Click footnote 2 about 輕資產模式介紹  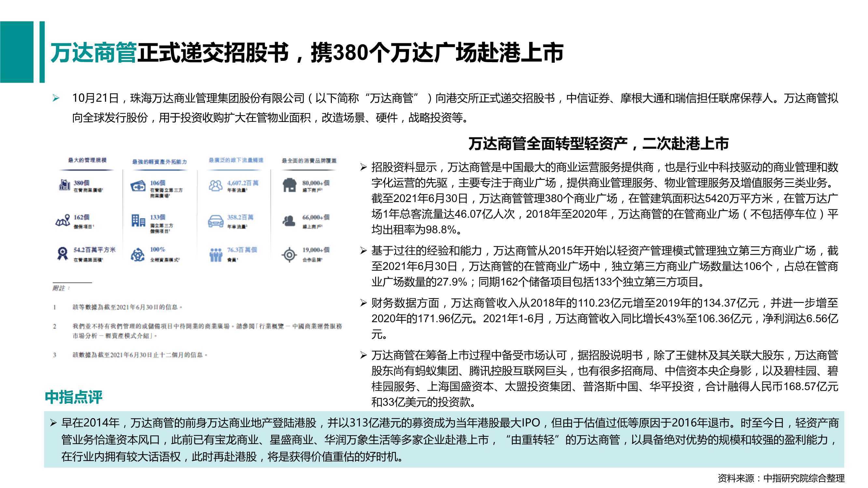pyautogui.click(x=197, y=331)
